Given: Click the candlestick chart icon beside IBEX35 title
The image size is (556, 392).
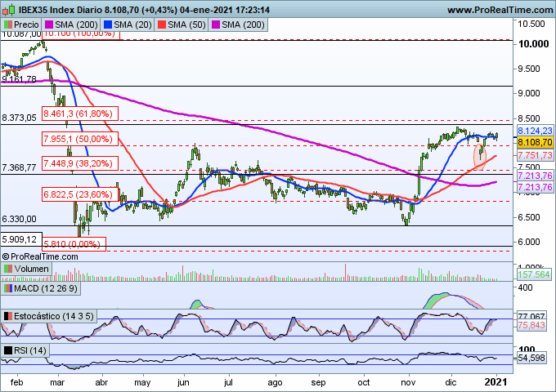Looking at the screenshot, I should 8,10.
